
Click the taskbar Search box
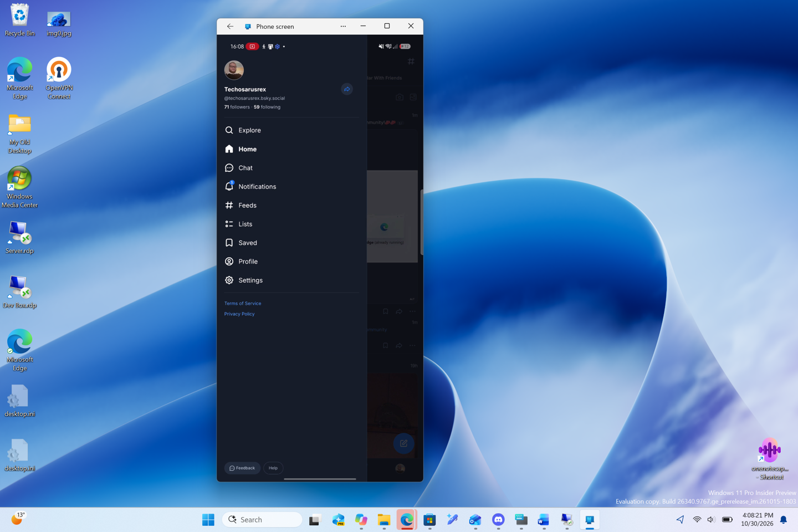click(x=262, y=520)
